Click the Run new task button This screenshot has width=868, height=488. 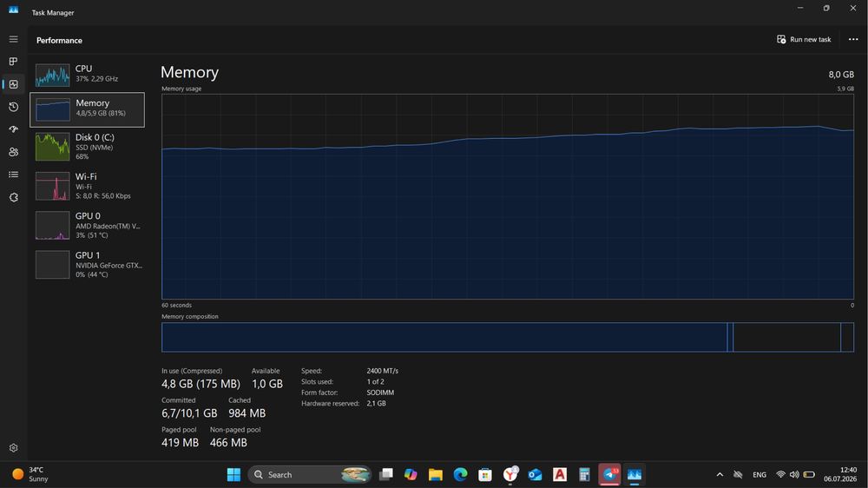point(804,39)
